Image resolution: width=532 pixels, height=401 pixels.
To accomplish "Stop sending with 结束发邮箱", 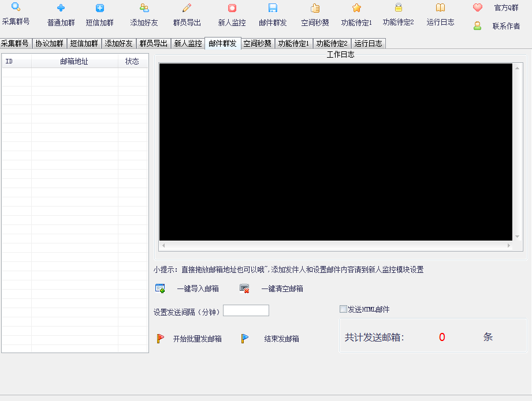I will coord(282,339).
